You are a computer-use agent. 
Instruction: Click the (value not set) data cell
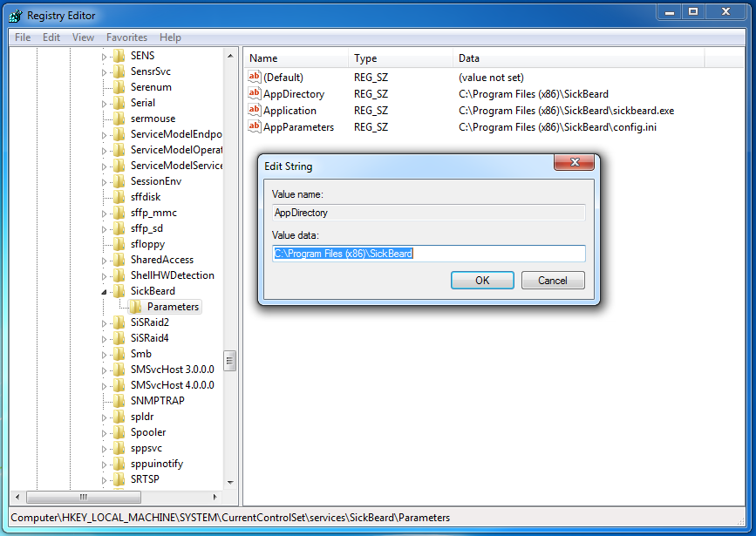coord(491,78)
